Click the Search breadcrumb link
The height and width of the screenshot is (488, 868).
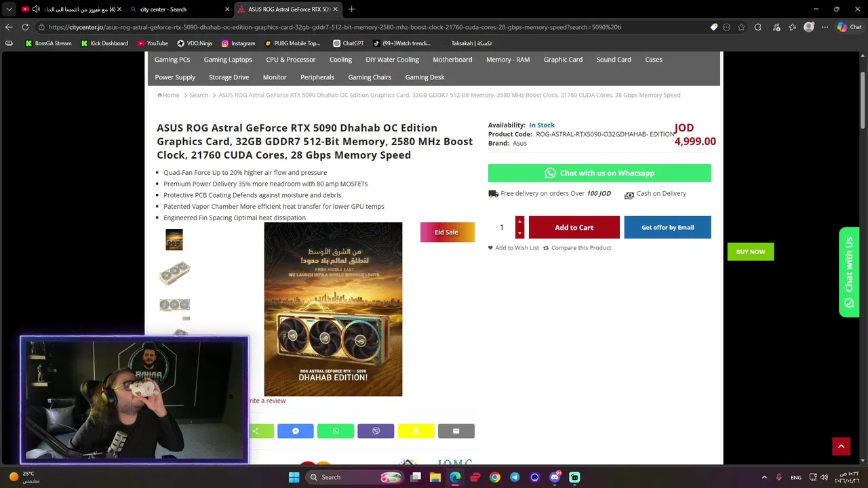[199, 95]
